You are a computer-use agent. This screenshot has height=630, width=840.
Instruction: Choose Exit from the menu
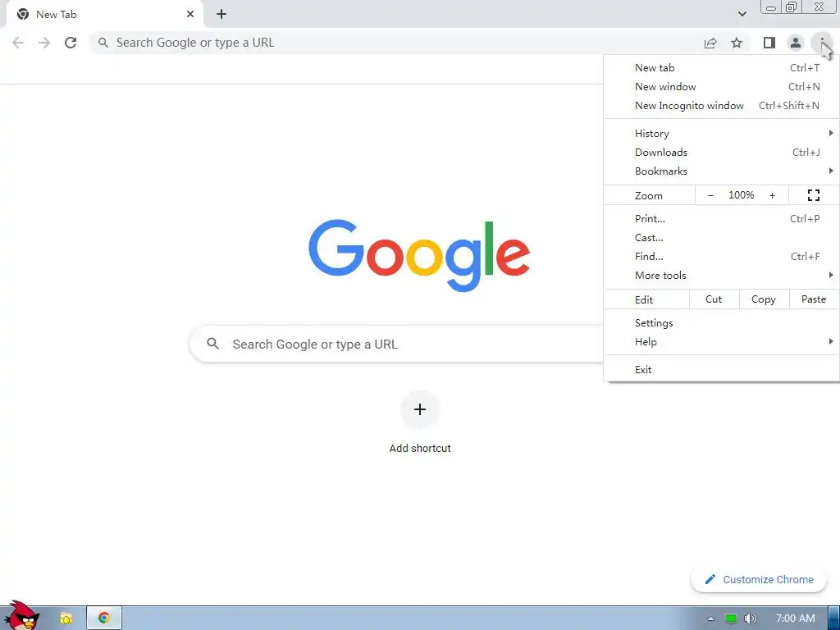722,370
